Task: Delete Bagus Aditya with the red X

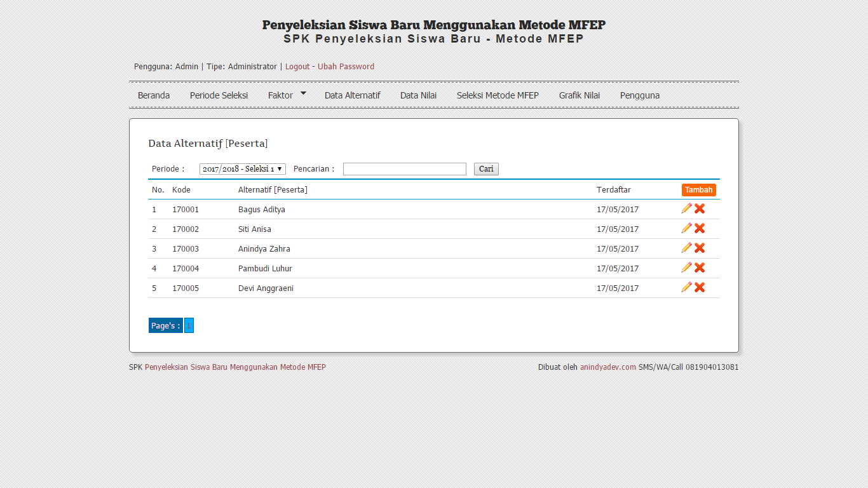Action: coord(700,208)
